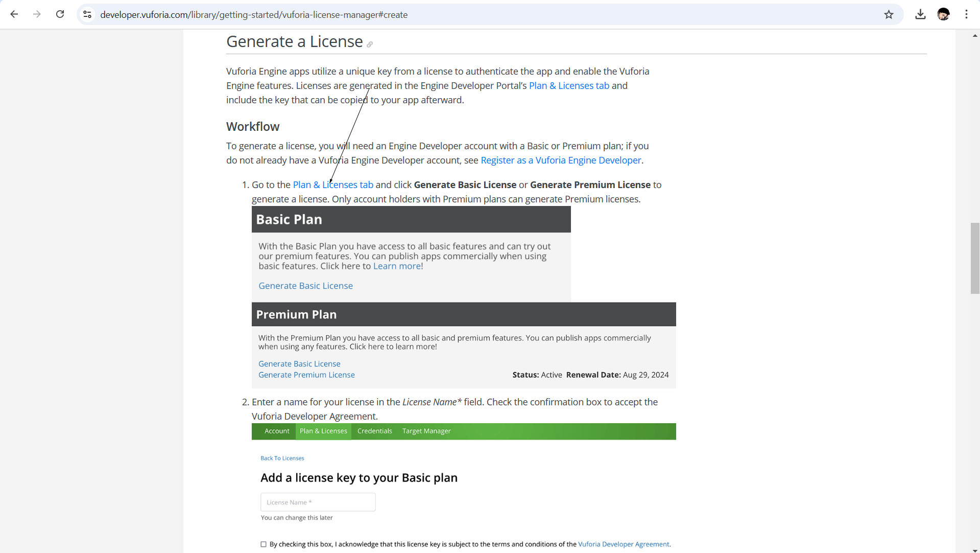Click Learn more link in Basic Plan

397,266
